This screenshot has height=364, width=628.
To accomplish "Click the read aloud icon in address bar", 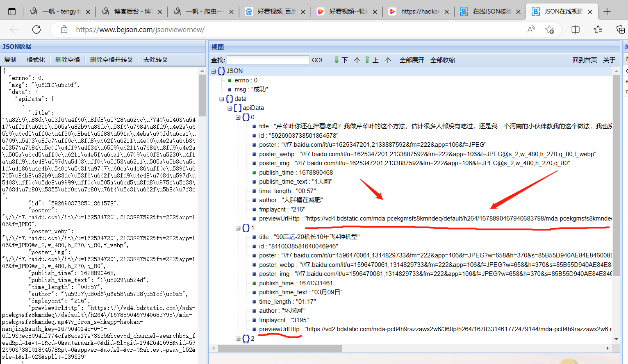I will [x=531, y=29].
